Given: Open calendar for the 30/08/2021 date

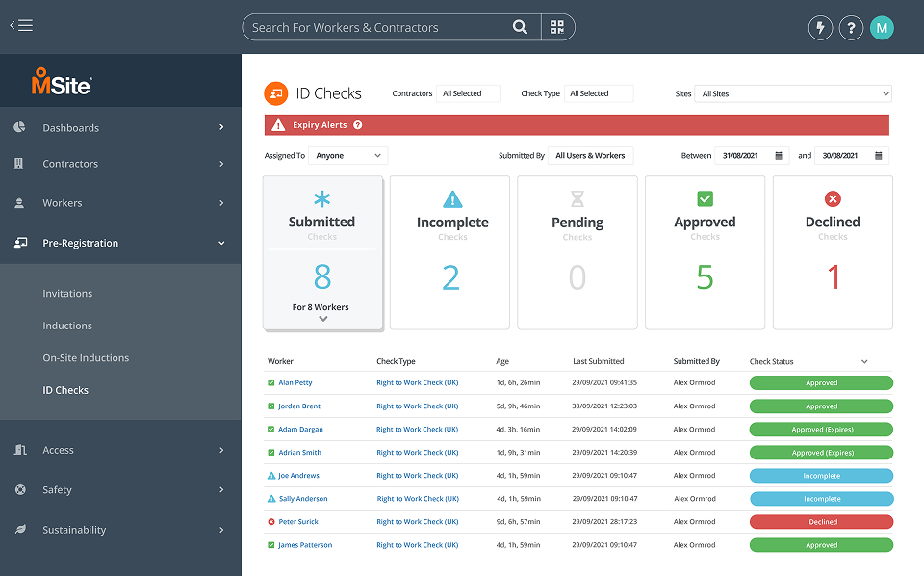Looking at the screenshot, I should click(878, 156).
